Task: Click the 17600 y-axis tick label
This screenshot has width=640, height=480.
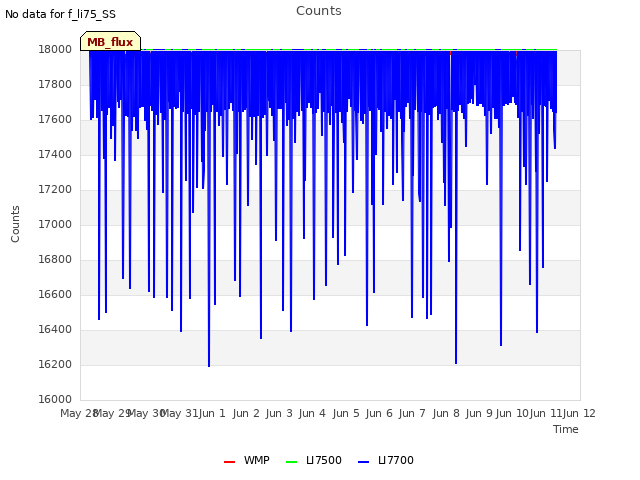Action: point(55,120)
